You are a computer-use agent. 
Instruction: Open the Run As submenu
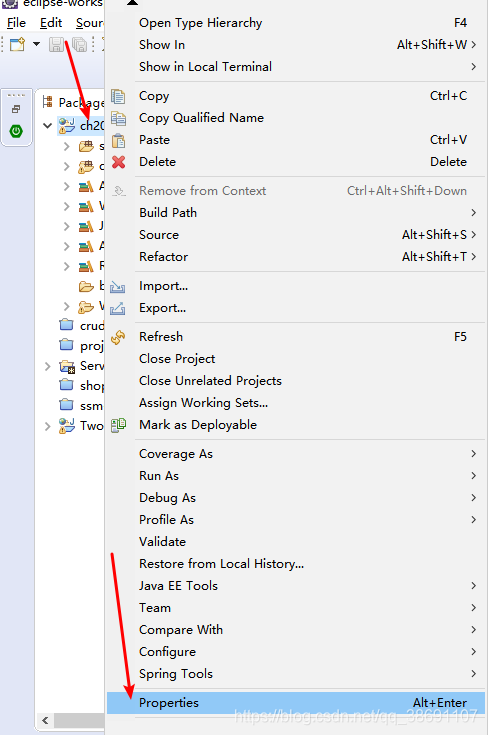[x=296, y=476]
